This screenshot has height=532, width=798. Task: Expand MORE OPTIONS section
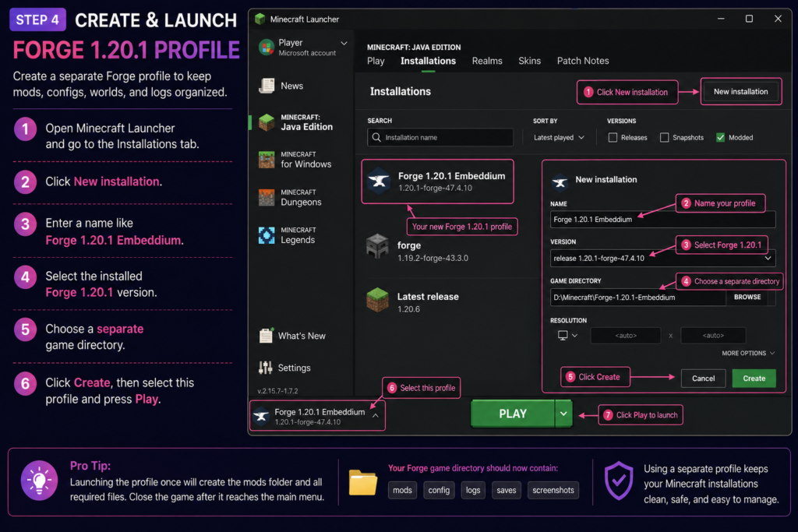pyautogui.click(x=748, y=353)
